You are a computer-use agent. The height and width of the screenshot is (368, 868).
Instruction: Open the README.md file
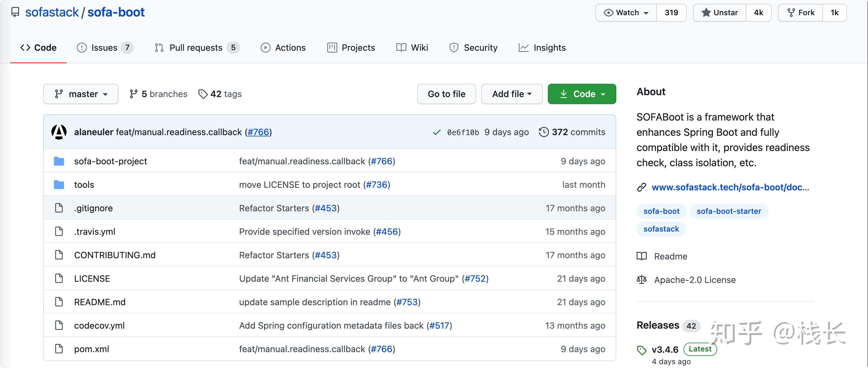(100, 302)
